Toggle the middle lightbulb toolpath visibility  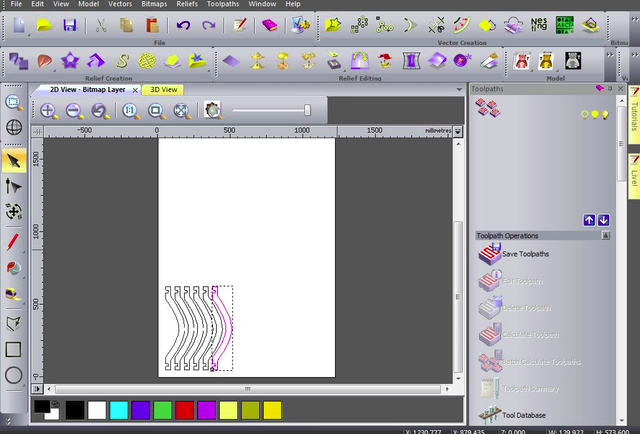[595, 115]
